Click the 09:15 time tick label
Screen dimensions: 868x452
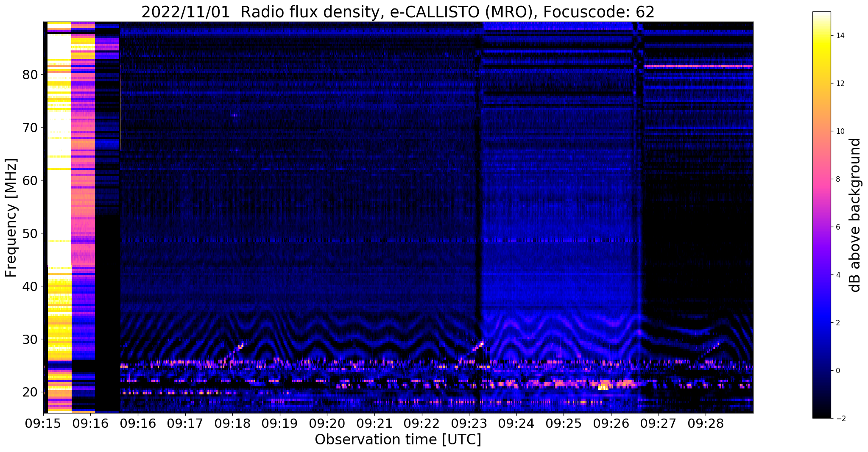43,424
